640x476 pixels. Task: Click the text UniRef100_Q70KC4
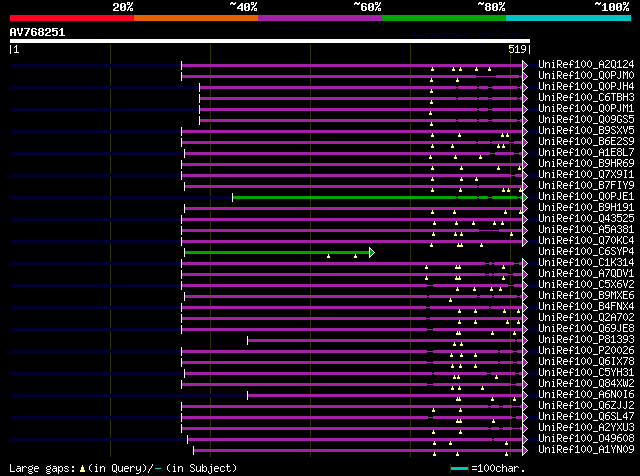point(586,241)
